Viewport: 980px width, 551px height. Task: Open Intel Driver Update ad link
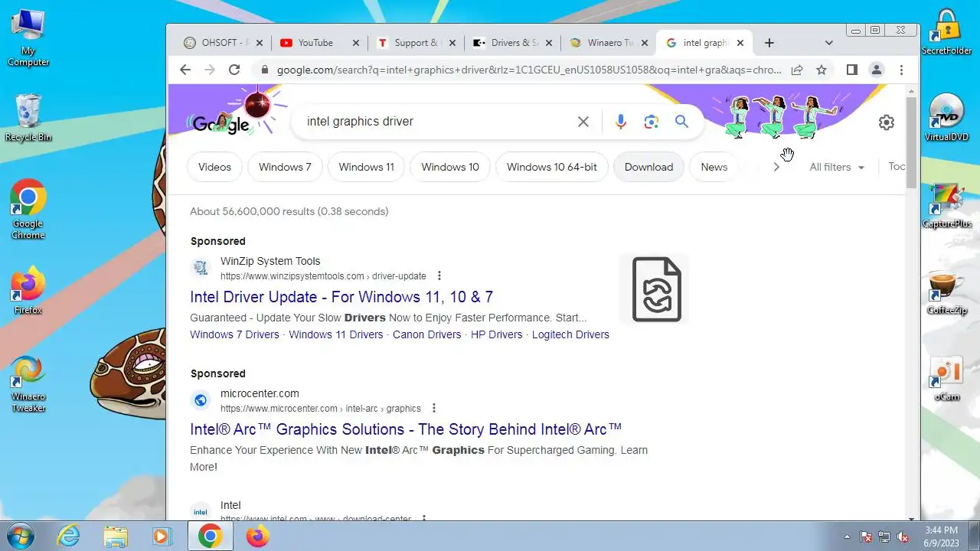[341, 297]
